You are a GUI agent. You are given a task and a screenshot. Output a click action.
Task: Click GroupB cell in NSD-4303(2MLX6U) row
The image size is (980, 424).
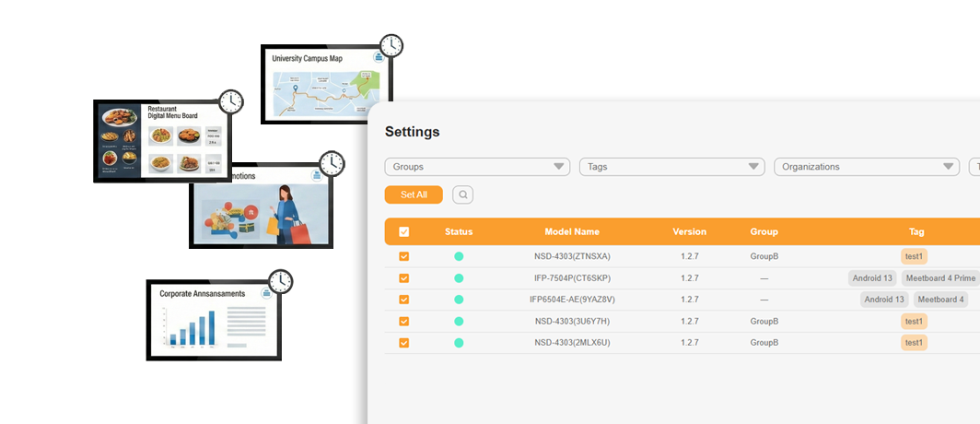coord(764,343)
